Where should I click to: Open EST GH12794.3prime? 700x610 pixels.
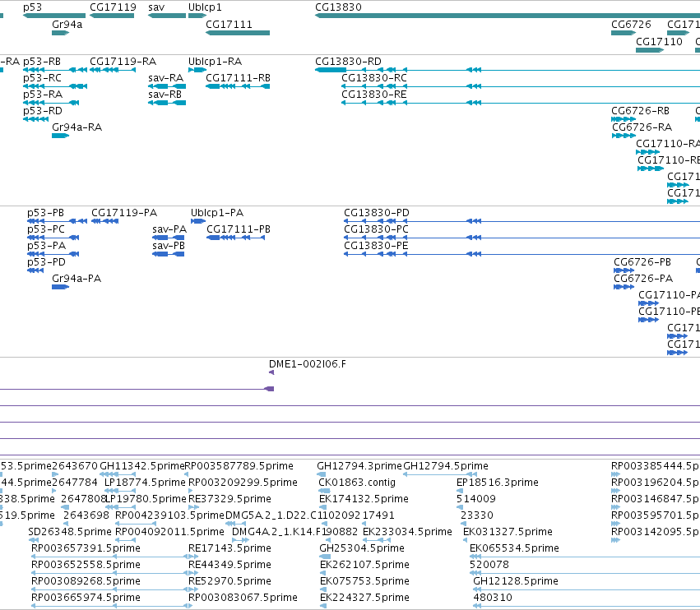click(x=359, y=466)
